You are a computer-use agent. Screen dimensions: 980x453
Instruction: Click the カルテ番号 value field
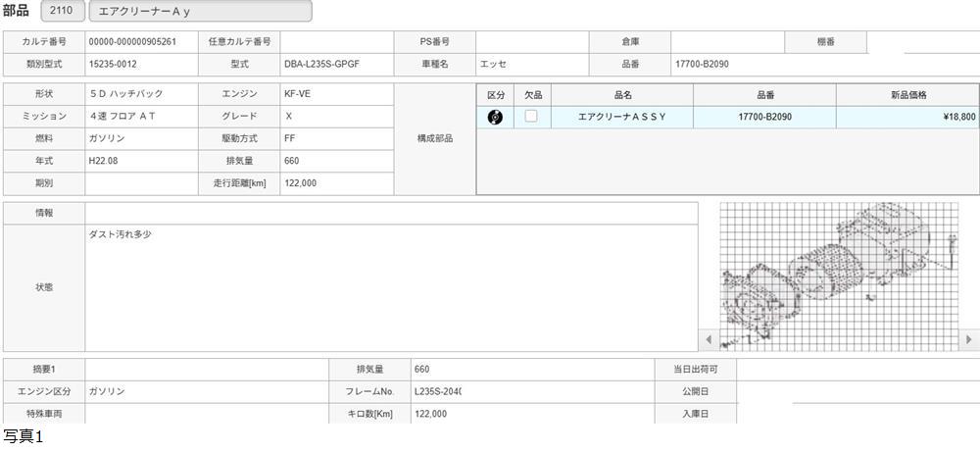click(141, 42)
